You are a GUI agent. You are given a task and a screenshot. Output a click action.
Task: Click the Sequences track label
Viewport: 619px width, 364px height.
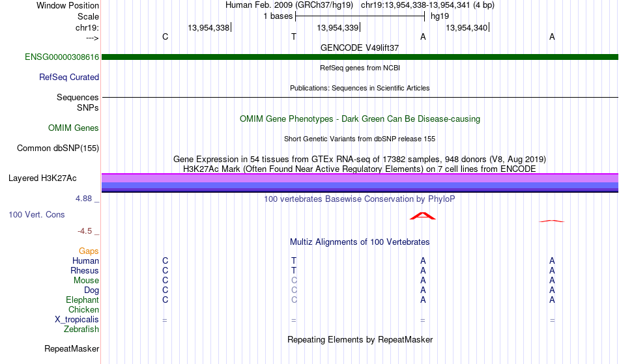coord(78,97)
